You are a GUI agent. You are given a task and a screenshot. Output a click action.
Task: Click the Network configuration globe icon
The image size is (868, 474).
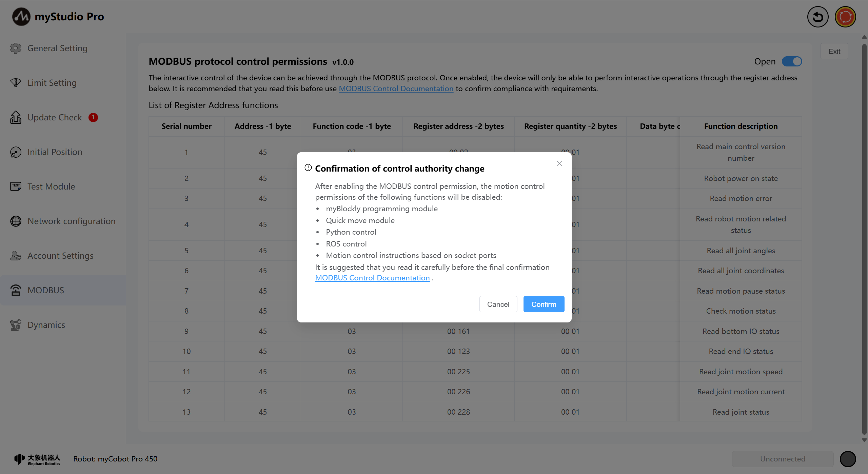16,221
